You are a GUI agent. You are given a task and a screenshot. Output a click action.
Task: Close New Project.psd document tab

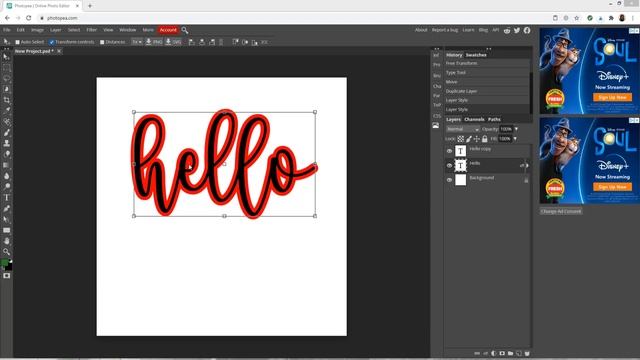coord(59,51)
